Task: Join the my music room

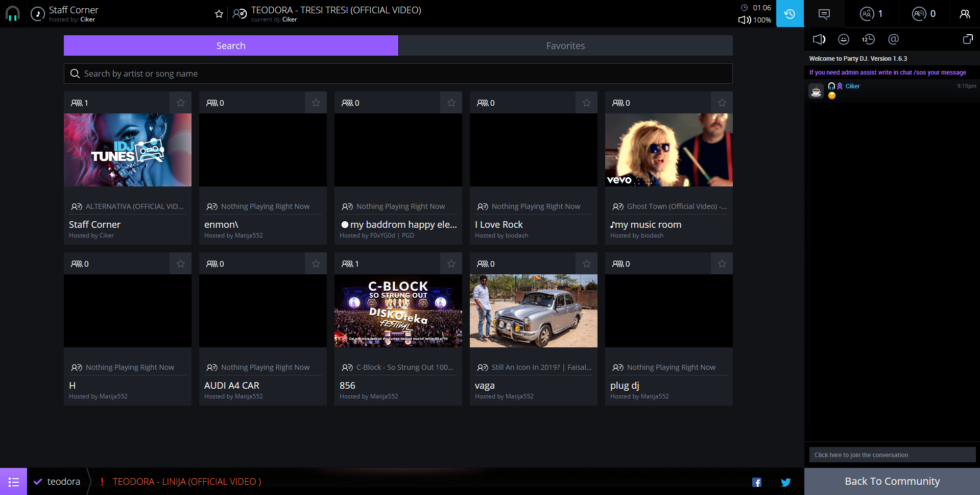Action: click(x=646, y=224)
